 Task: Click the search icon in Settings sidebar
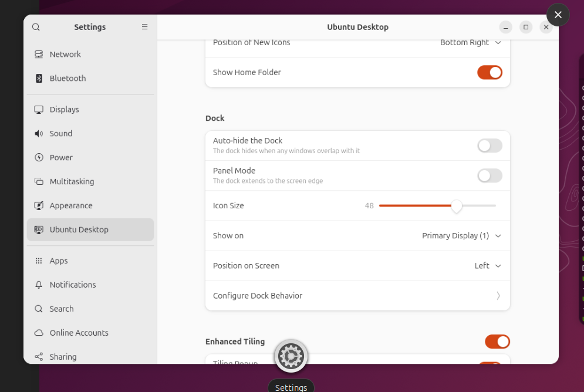coord(36,27)
